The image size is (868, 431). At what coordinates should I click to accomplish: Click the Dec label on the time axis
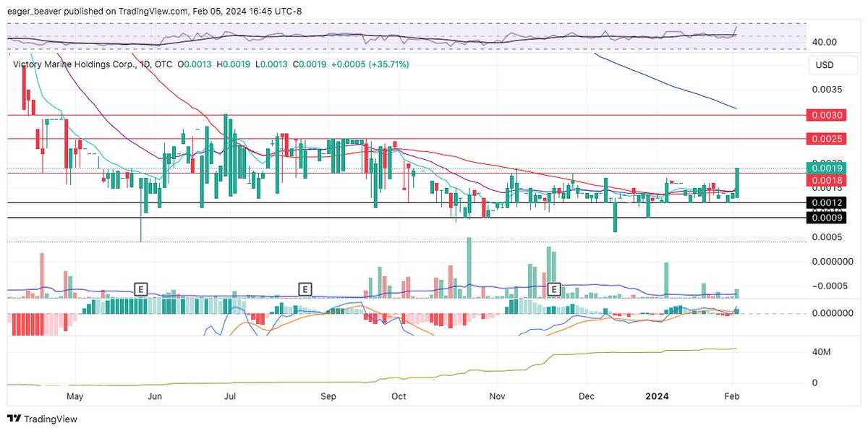coord(588,396)
